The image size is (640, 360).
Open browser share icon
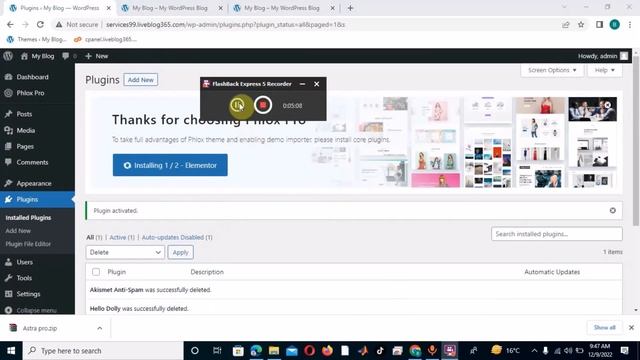(x=565, y=24)
